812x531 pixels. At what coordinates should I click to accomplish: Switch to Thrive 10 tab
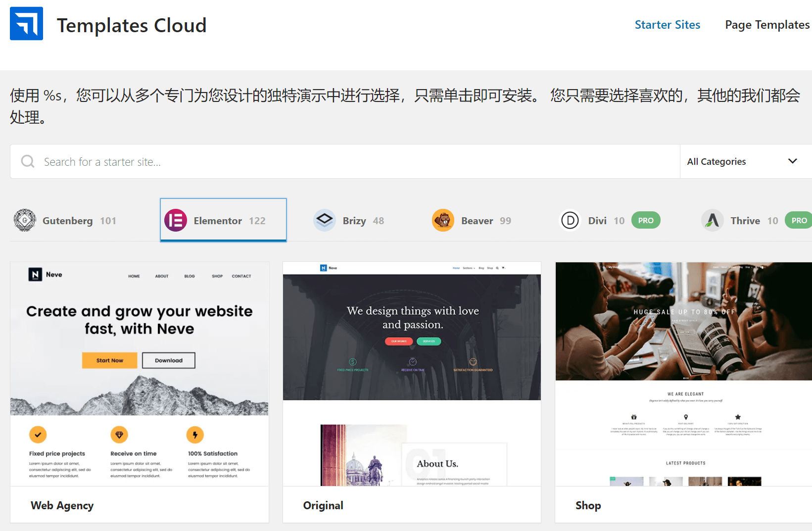(x=755, y=221)
